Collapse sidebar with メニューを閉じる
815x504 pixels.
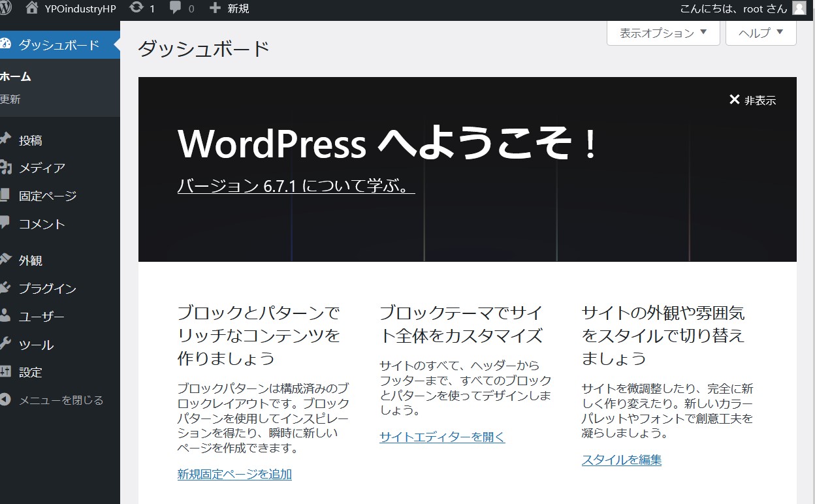pyautogui.click(x=60, y=400)
